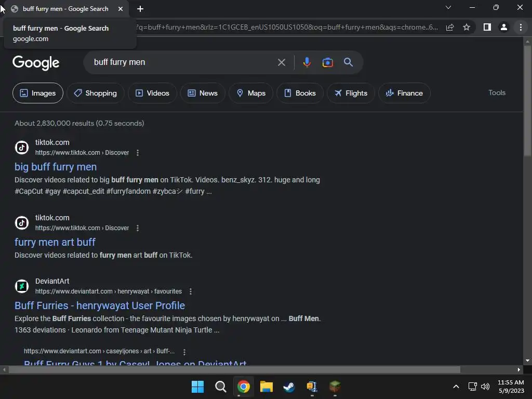Switch to the Videos filter

[x=152, y=93]
